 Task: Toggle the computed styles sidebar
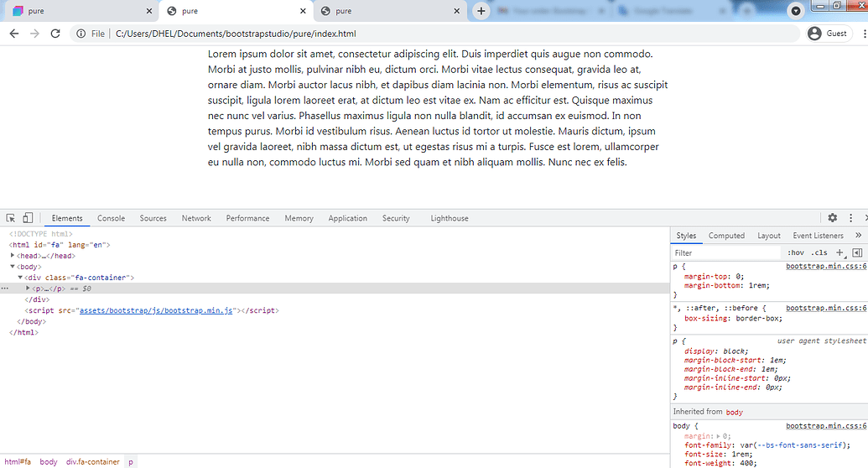coord(857,252)
